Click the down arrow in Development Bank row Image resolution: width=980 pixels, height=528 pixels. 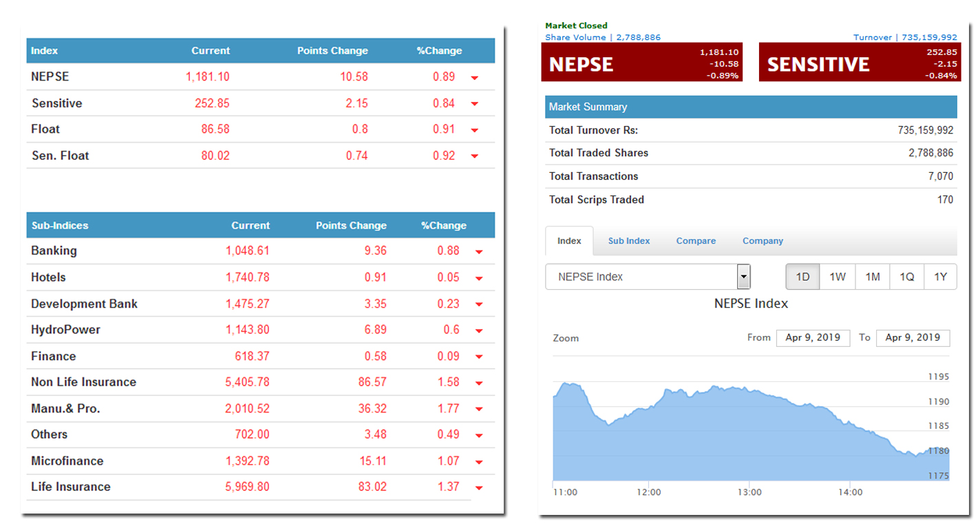pyautogui.click(x=479, y=305)
